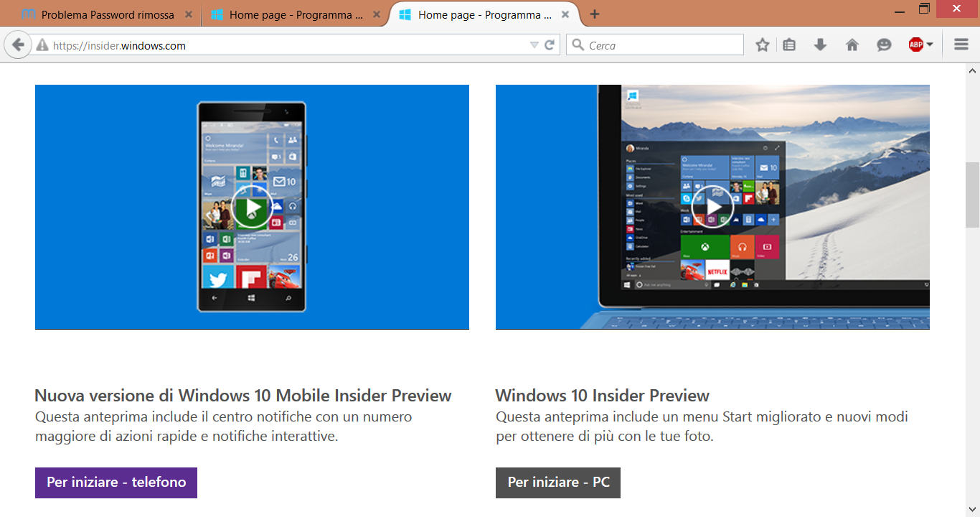Close the middle Home page tab

point(377,14)
